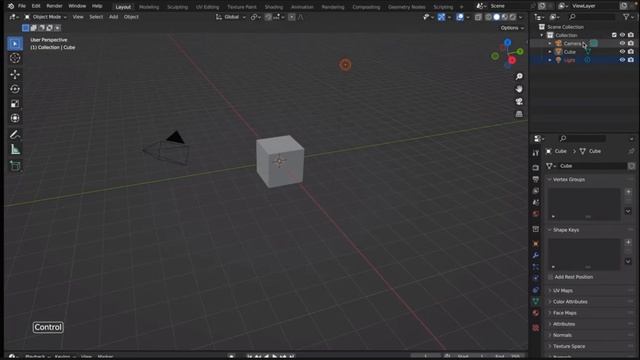Open the Edit menu
This screenshot has height=360, width=640.
pos(36,6)
